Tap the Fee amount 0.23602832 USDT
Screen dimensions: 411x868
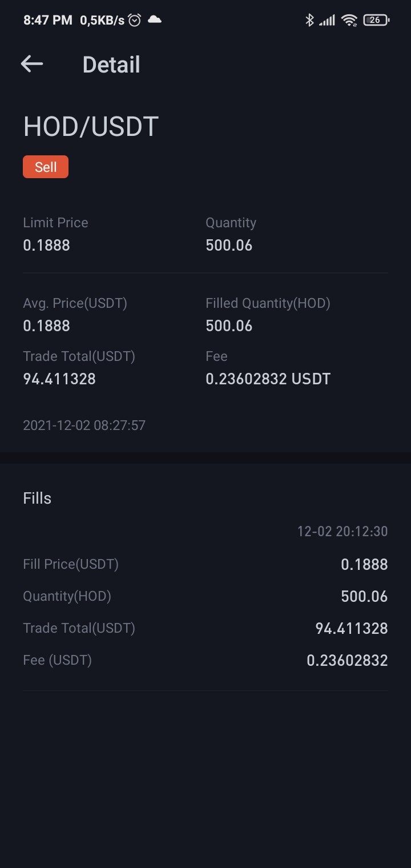tap(268, 379)
